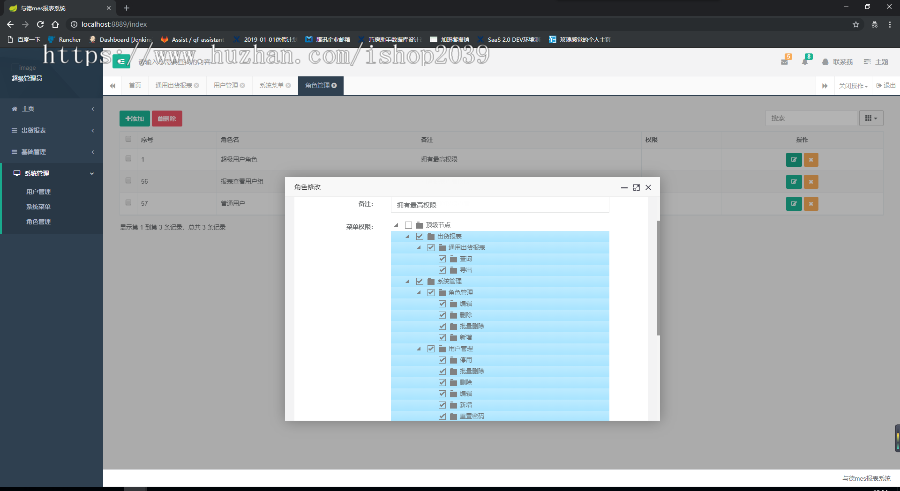
Task: Delete role row 56 with orange X icon
Action: (810, 181)
